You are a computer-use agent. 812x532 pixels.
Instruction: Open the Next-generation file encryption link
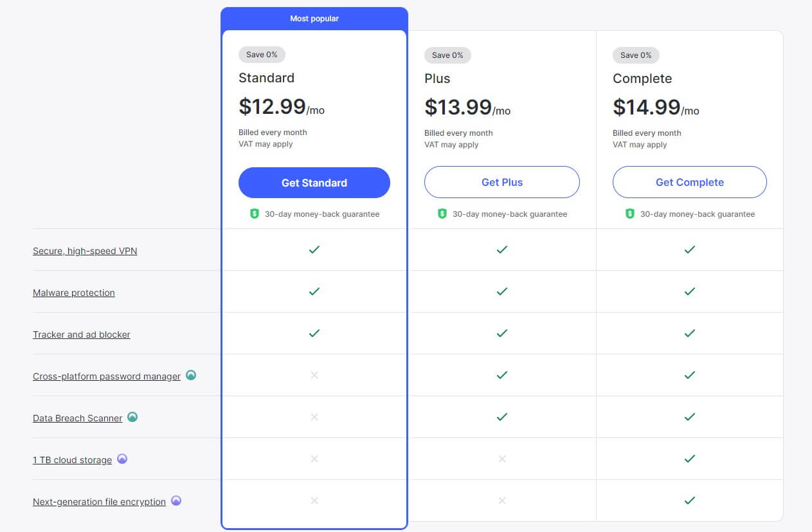coord(100,502)
